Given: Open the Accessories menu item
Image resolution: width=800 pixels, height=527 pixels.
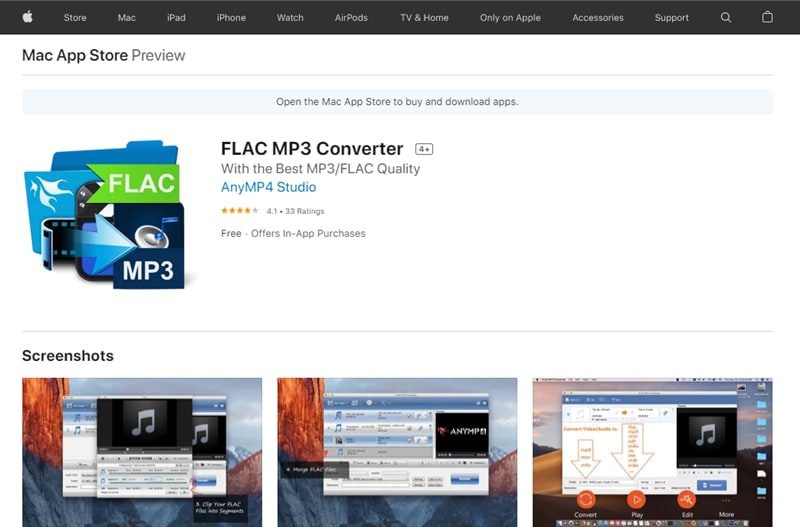Looking at the screenshot, I should (x=597, y=17).
